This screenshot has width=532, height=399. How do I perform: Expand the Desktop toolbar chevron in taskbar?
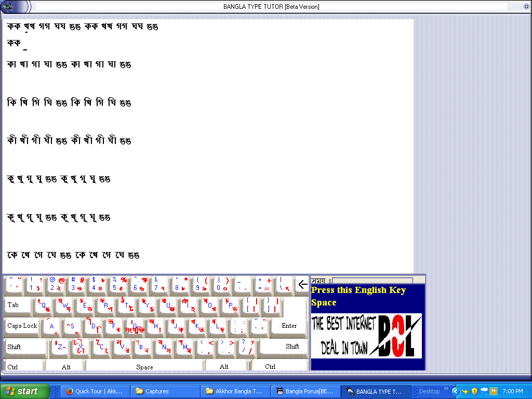coord(445,389)
